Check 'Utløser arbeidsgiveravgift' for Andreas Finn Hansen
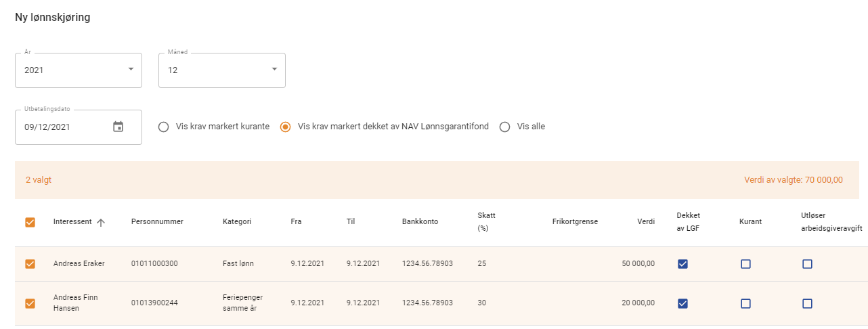This screenshot has height=329, width=868. coord(807,303)
